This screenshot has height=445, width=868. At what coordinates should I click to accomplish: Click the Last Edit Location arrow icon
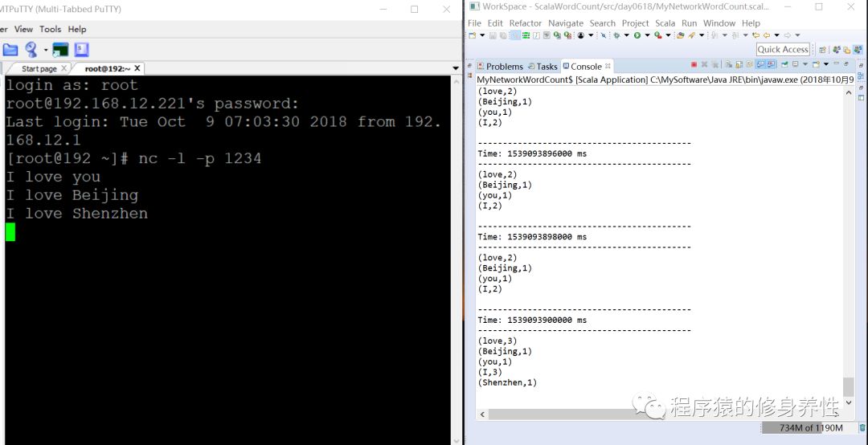pyautogui.click(x=755, y=35)
